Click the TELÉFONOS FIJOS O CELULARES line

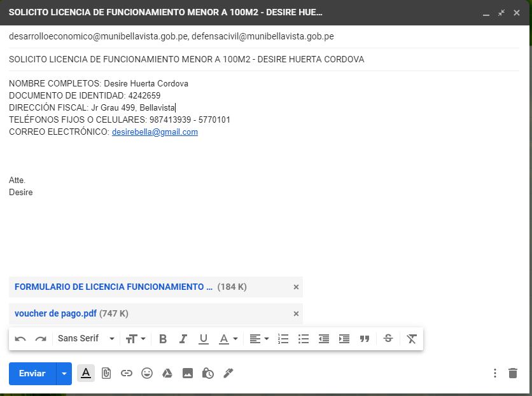(x=120, y=119)
